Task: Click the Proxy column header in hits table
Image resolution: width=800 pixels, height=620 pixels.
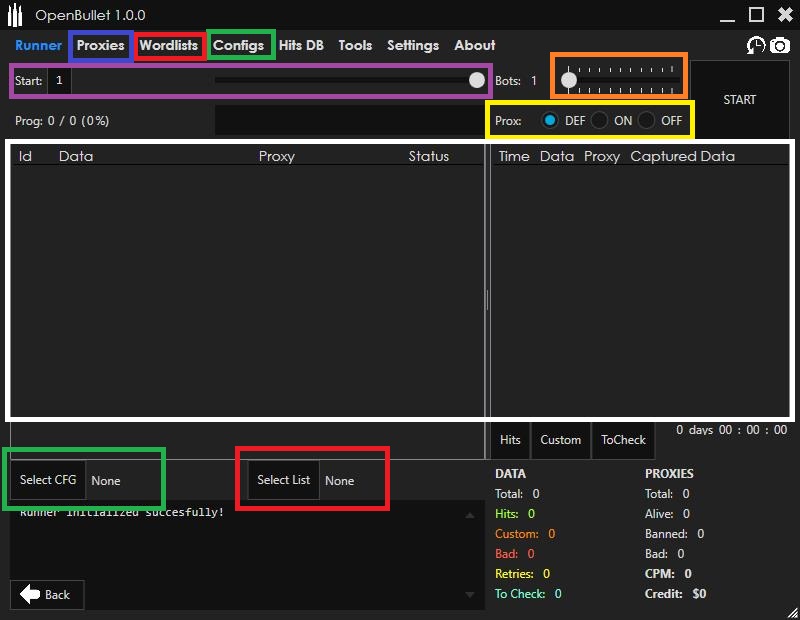Action: coord(602,156)
